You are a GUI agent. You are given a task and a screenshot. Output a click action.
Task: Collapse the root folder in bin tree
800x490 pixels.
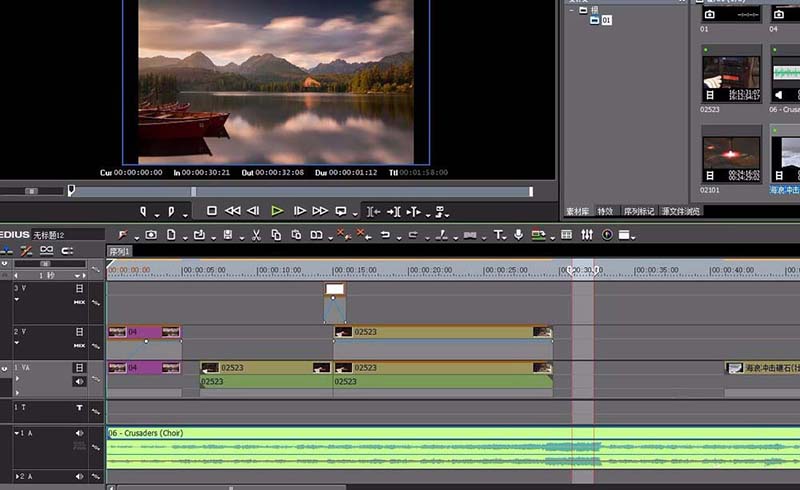[x=571, y=10]
